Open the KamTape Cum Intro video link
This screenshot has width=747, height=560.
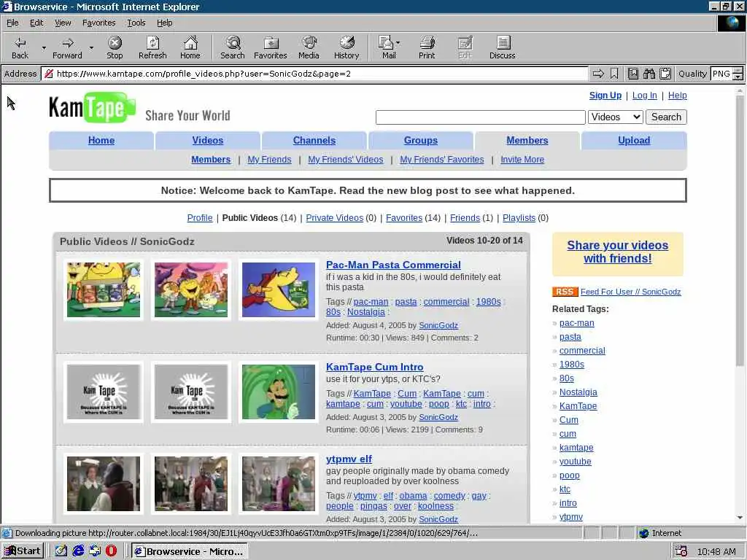click(374, 367)
